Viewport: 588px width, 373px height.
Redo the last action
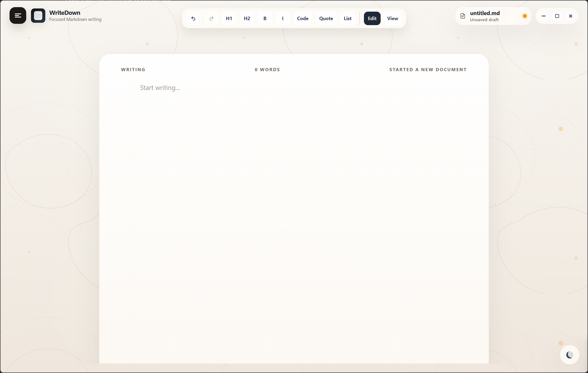coord(211,18)
